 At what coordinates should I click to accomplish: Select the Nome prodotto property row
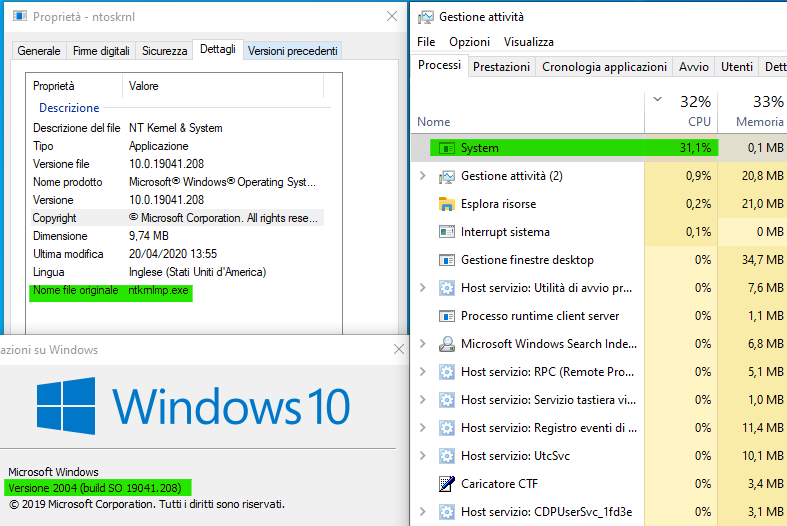(177, 182)
